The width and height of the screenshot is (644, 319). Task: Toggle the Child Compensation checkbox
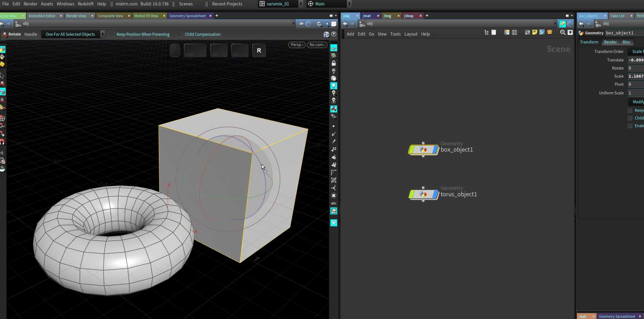click(180, 34)
